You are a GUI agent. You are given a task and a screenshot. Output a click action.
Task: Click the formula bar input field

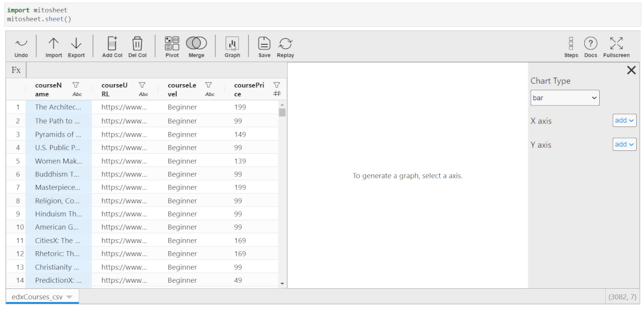(x=156, y=70)
